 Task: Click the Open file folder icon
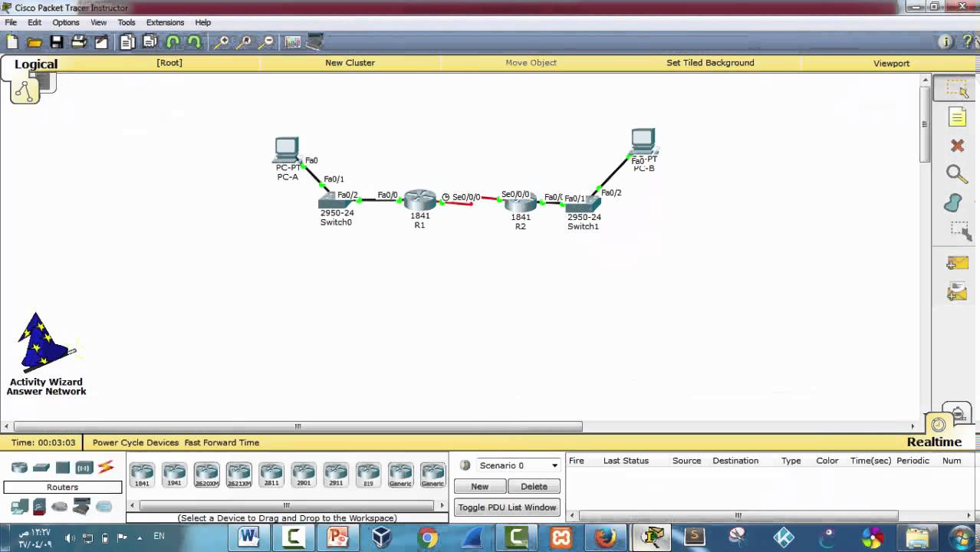(35, 42)
